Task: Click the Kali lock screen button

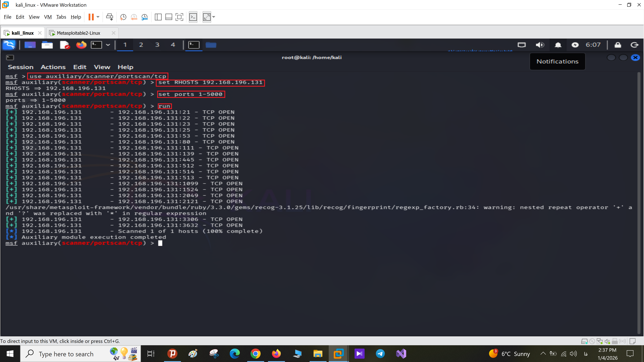Action: (x=618, y=45)
